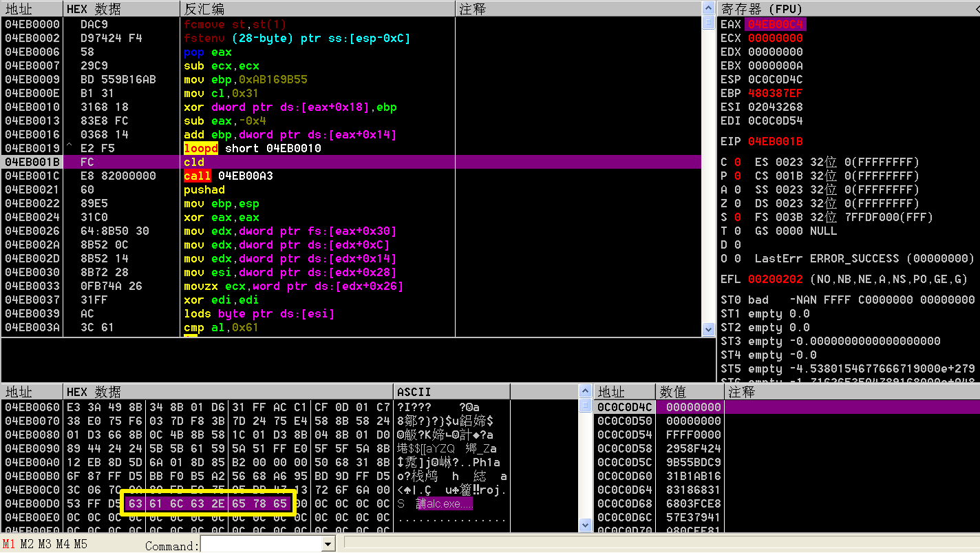This screenshot has width=980, height=553.
Task: Open the Command box dropdown arrow
Action: (328, 545)
